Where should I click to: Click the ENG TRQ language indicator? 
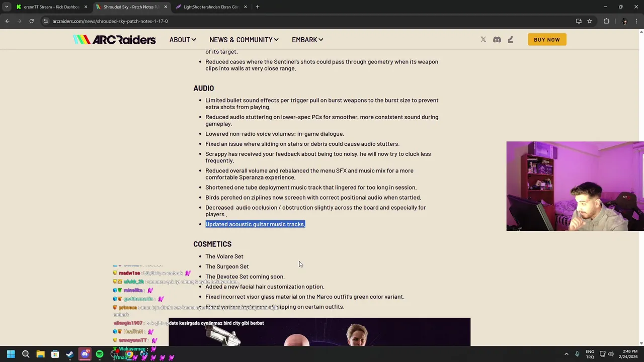pos(590,354)
